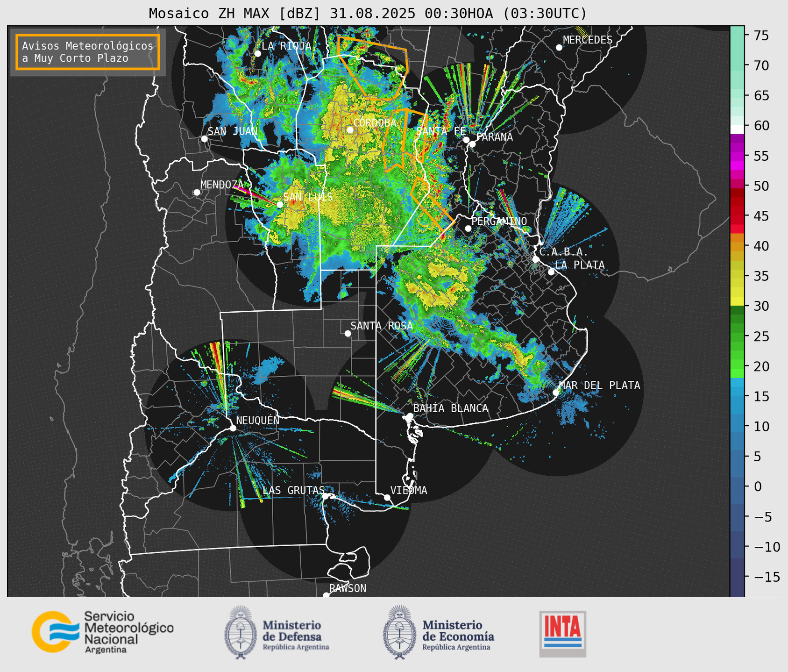Click the INTA logo
The height and width of the screenshot is (672, 788).
[562, 634]
